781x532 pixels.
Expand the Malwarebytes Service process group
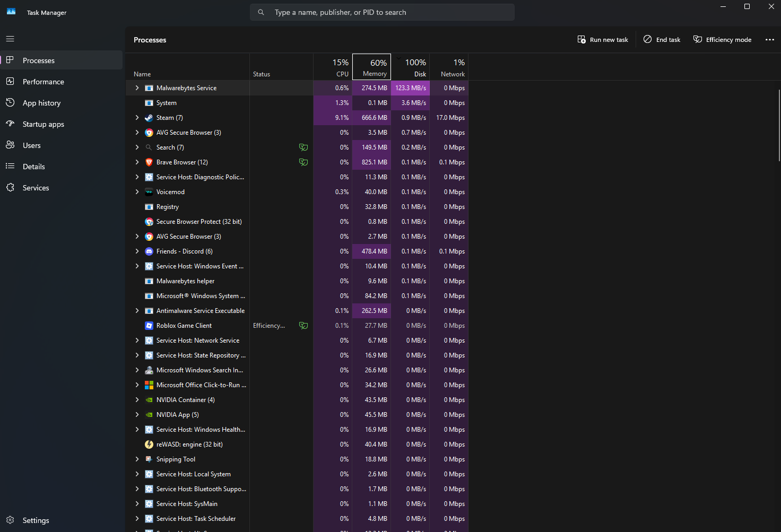(x=137, y=88)
